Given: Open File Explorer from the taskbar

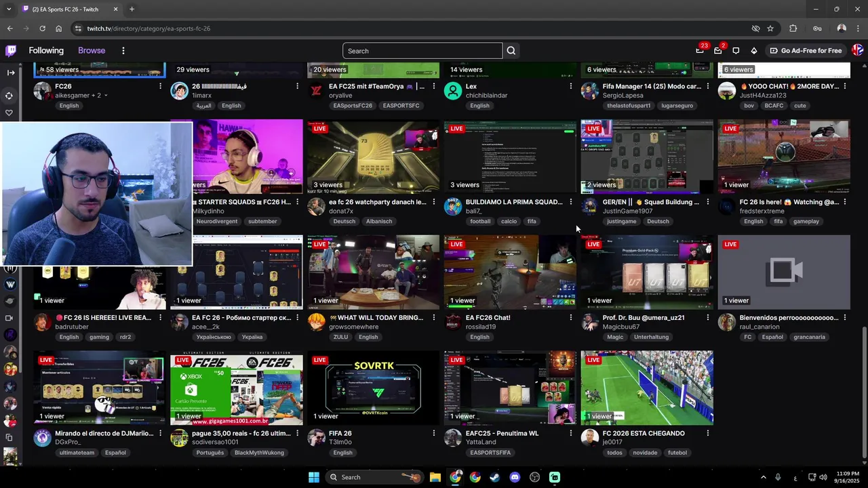Looking at the screenshot, I should [x=435, y=477].
